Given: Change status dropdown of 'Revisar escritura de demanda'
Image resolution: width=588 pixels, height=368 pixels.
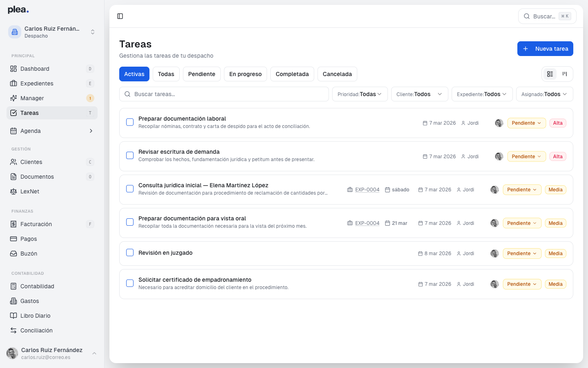Looking at the screenshot, I should pos(526,156).
